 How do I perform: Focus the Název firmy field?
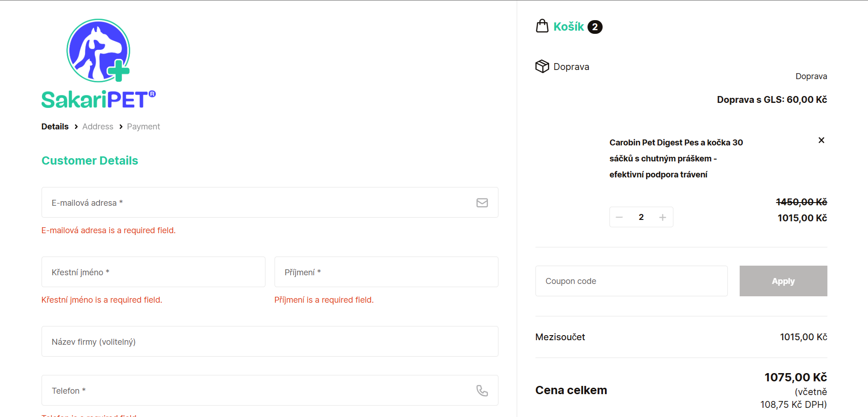coord(270,342)
